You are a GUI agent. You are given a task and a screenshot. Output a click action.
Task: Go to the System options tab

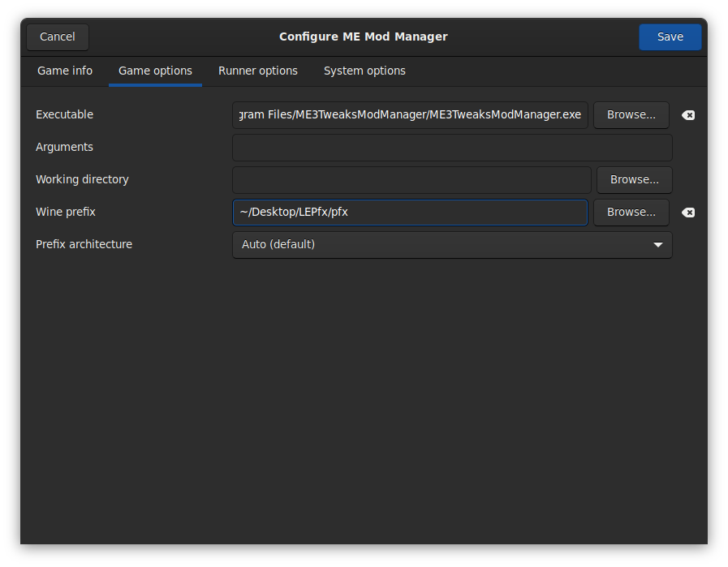click(x=364, y=71)
